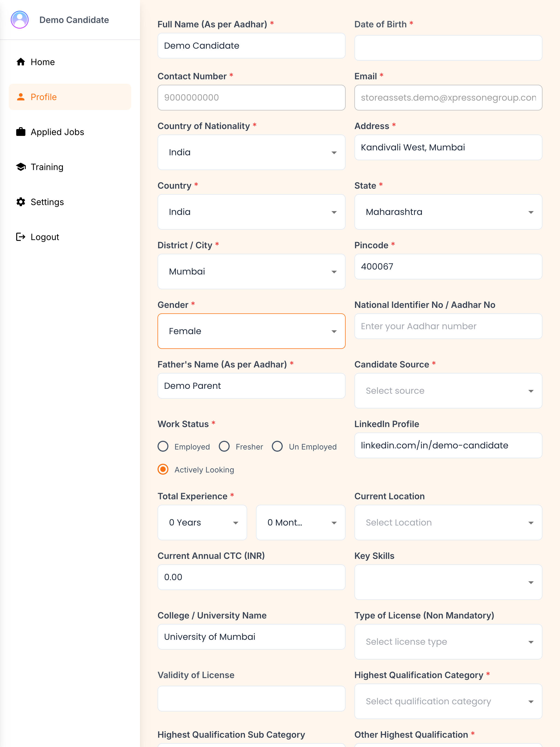Click the Profile person icon

(21, 97)
